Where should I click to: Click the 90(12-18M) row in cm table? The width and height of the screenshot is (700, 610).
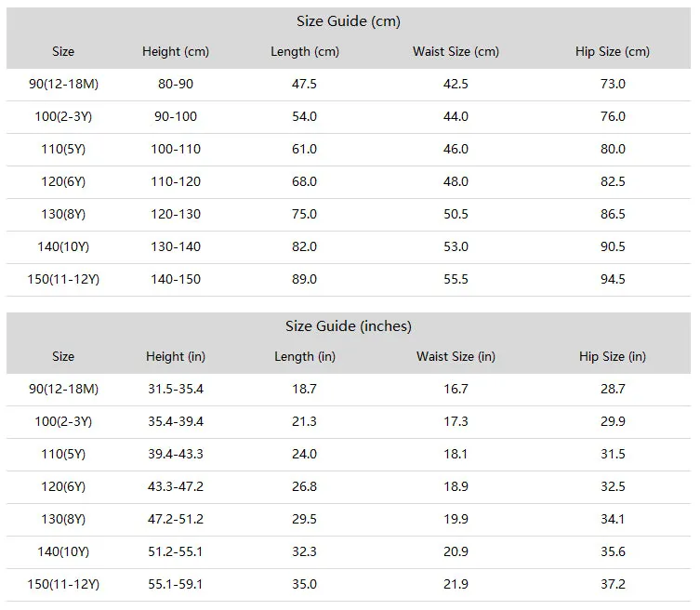(x=349, y=84)
